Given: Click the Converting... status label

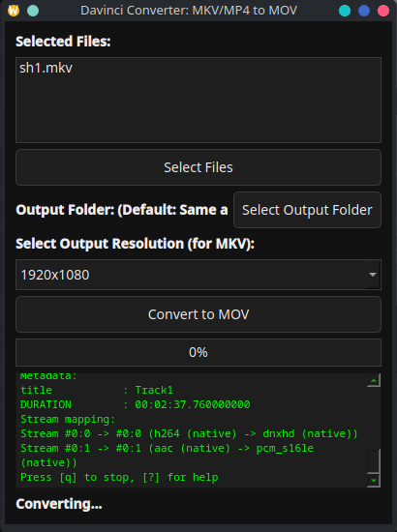Looking at the screenshot, I should click(59, 504).
